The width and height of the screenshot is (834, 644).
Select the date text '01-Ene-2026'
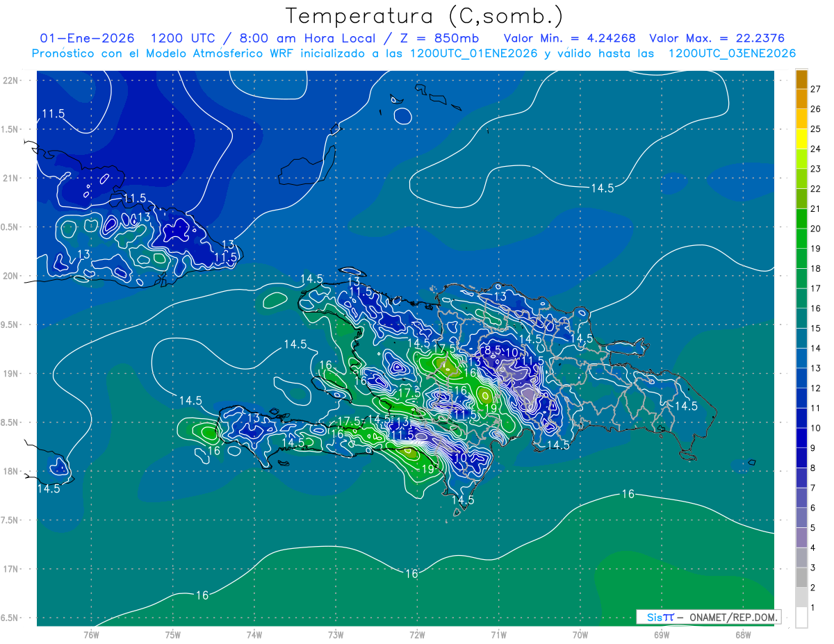(88, 38)
